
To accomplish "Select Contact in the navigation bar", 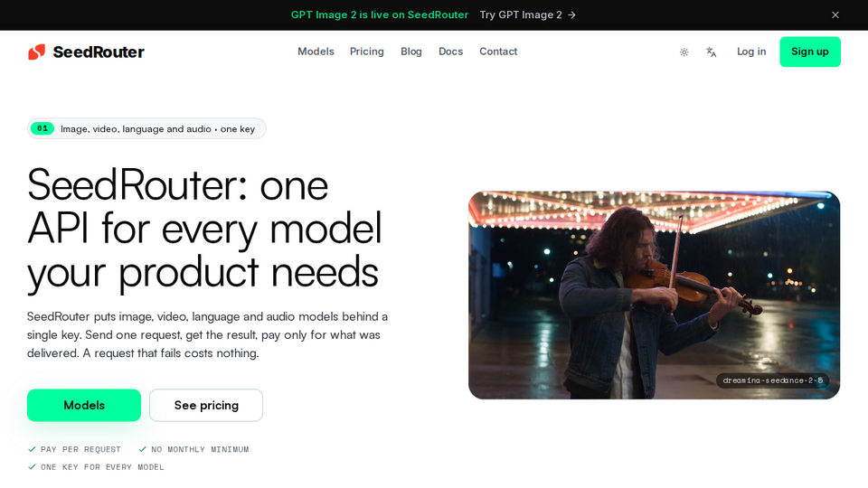I will click(498, 52).
